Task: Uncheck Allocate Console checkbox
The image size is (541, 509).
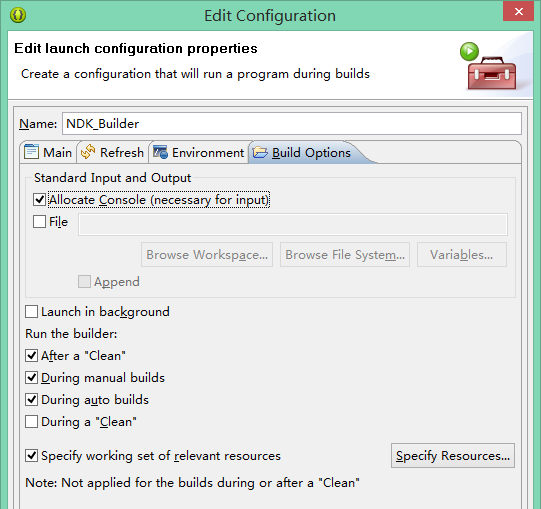Action: 39,199
